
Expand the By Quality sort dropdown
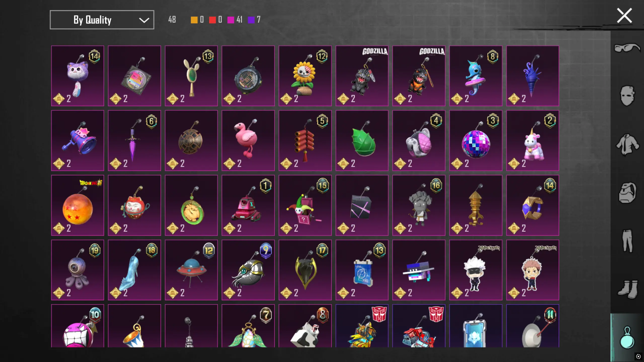tap(102, 20)
